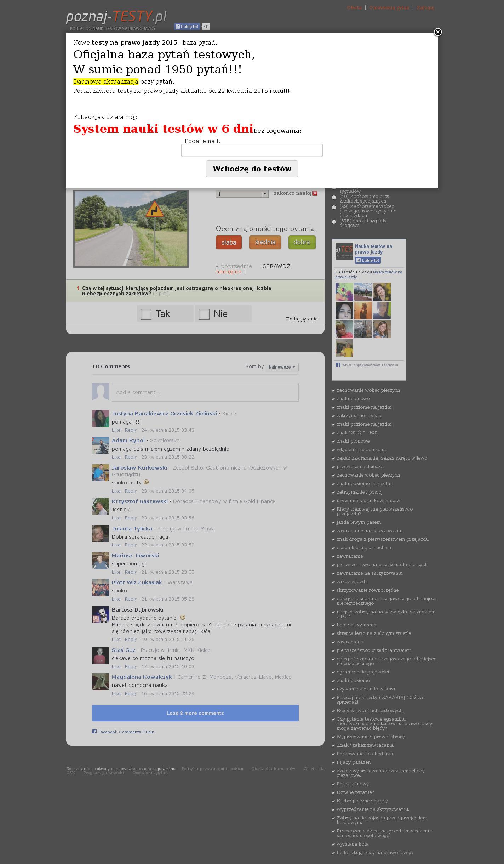504x864 pixels.
Task: Close the popup with the X icon
Action: [438, 32]
